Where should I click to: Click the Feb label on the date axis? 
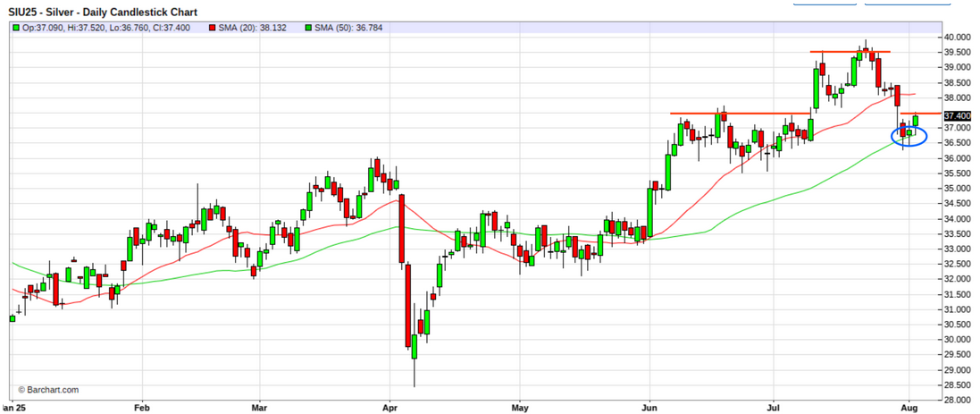pyautogui.click(x=141, y=406)
